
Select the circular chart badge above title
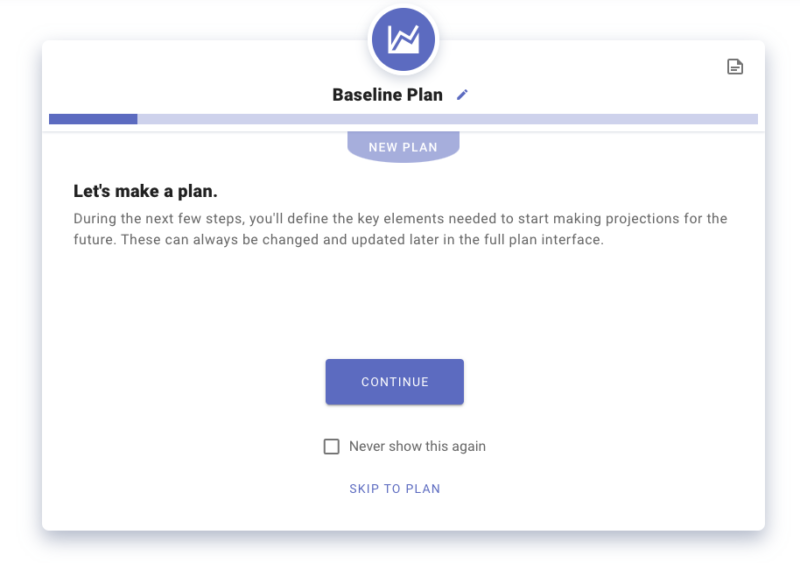[403, 40]
